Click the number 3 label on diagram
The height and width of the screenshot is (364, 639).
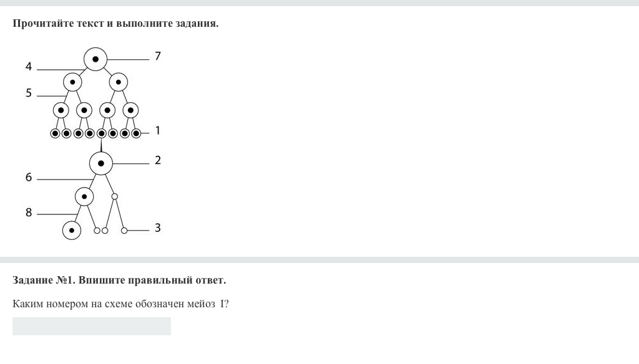tap(158, 228)
